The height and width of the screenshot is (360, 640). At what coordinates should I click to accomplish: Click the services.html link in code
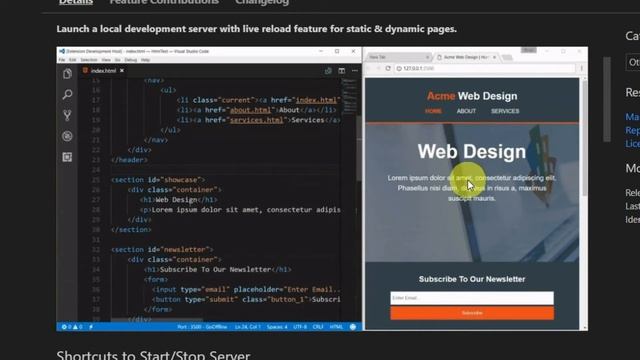click(x=256, y=120)
